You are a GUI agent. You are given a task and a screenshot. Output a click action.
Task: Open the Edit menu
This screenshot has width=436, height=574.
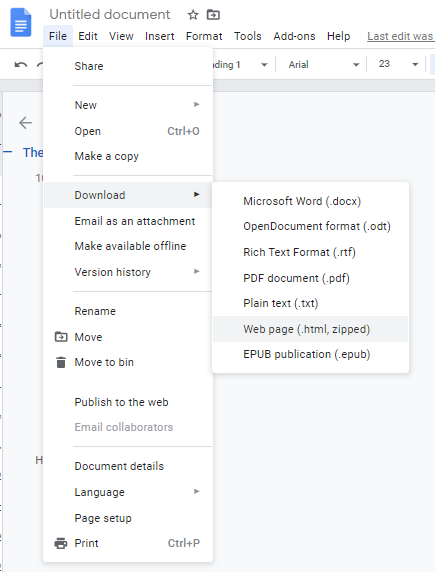[88, 36]
